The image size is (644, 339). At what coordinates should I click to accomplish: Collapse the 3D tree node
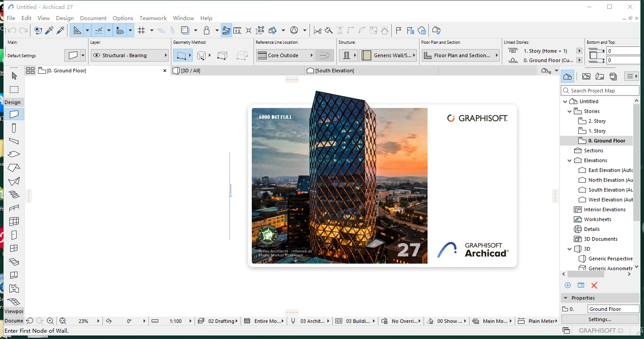570,249
